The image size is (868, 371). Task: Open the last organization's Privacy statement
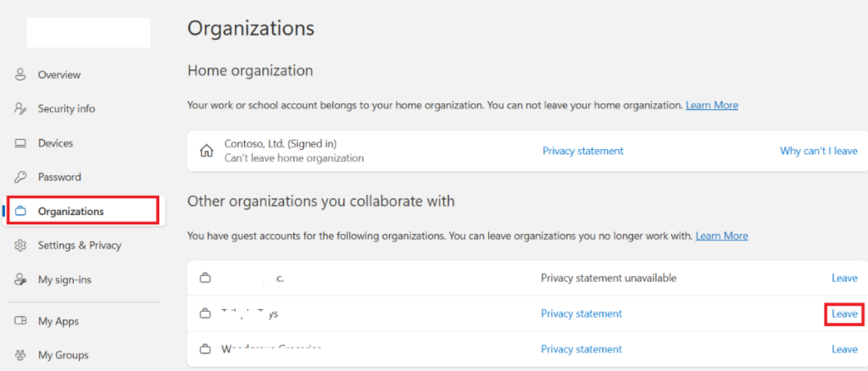point(581,349)
